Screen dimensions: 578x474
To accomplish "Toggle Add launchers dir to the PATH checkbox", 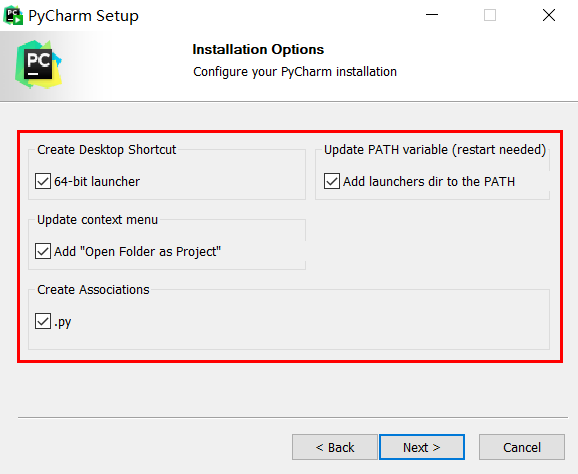I will (332, 181).
